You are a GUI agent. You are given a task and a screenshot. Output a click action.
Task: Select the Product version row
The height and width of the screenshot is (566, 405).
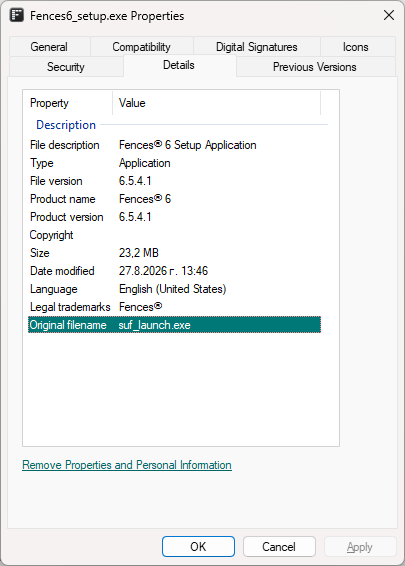[174, 217]
